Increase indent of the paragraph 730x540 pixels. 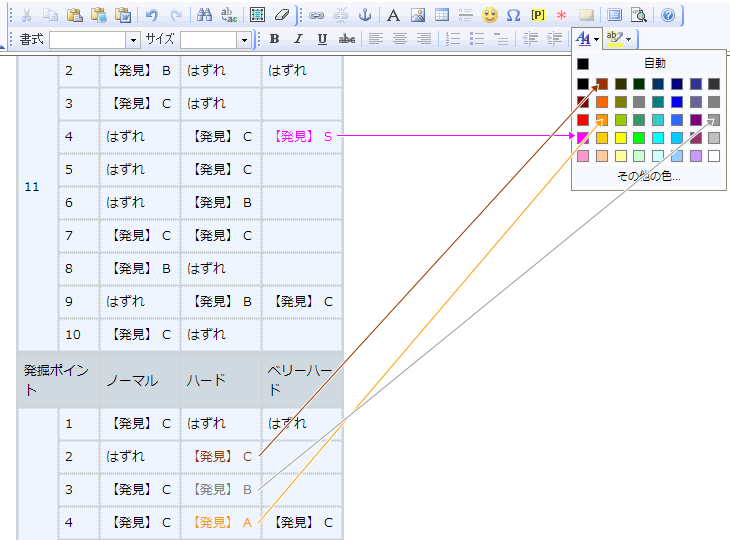[554, 39]
